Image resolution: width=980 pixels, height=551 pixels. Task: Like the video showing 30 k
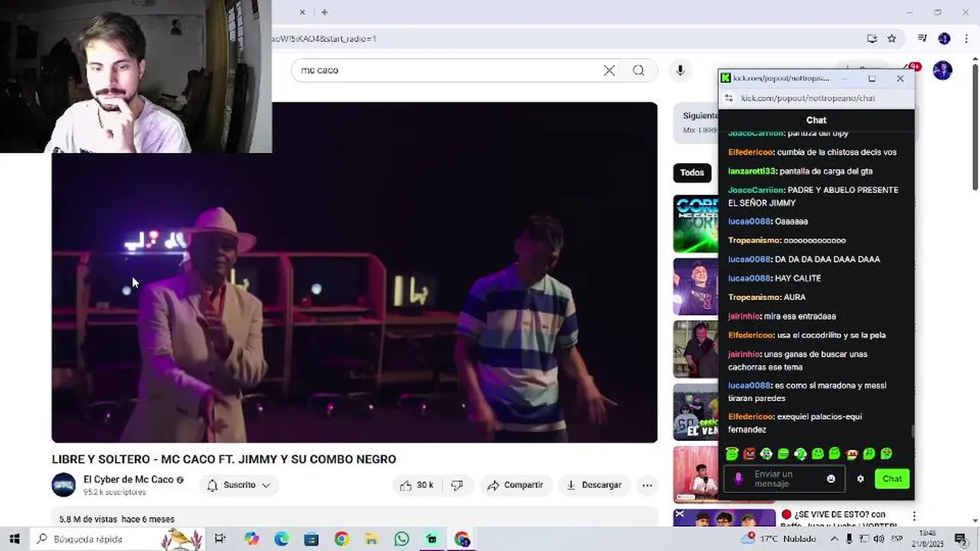coord(417,485)
